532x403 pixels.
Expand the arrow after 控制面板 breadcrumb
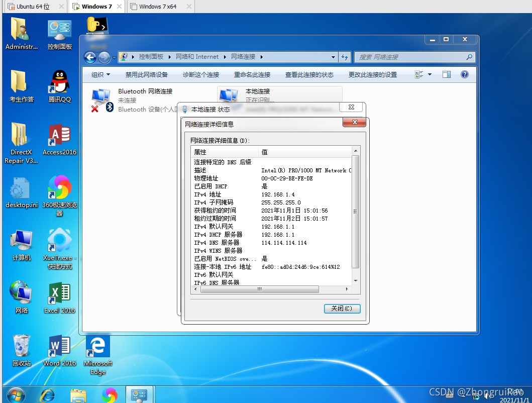click(169, 57)
